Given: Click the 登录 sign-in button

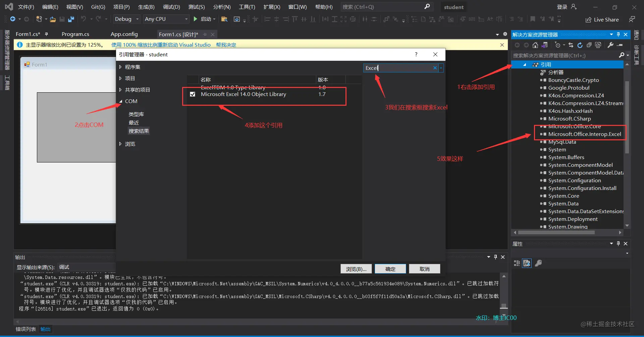Looking at the screenshot, I should click(x=562, y=7).
